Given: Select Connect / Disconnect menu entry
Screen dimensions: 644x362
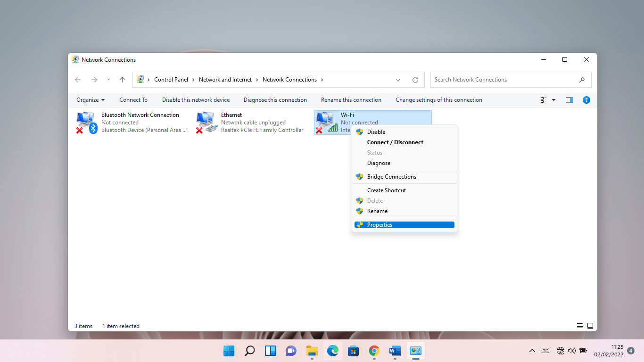Looking at the screenshot, I should (x=404, y=142).
